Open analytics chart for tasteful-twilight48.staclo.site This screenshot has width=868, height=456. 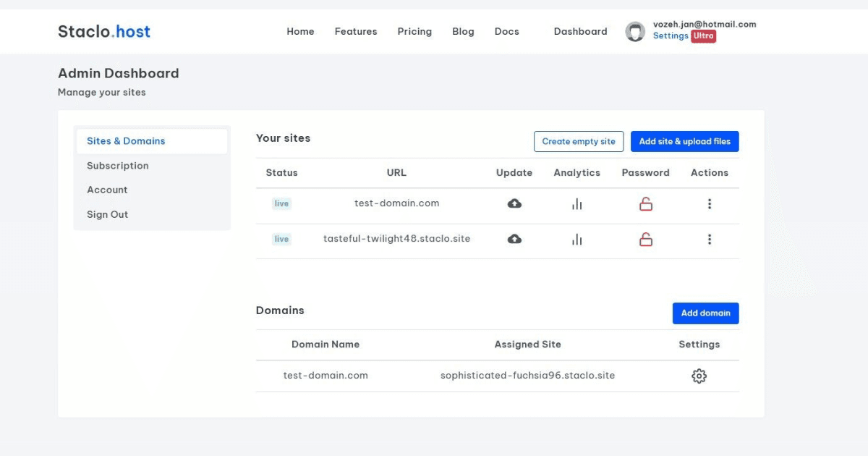click(576, 239)
